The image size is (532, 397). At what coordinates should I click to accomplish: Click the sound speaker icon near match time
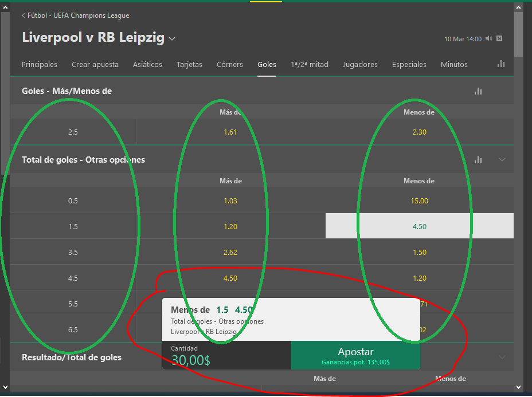pos(488,38)
